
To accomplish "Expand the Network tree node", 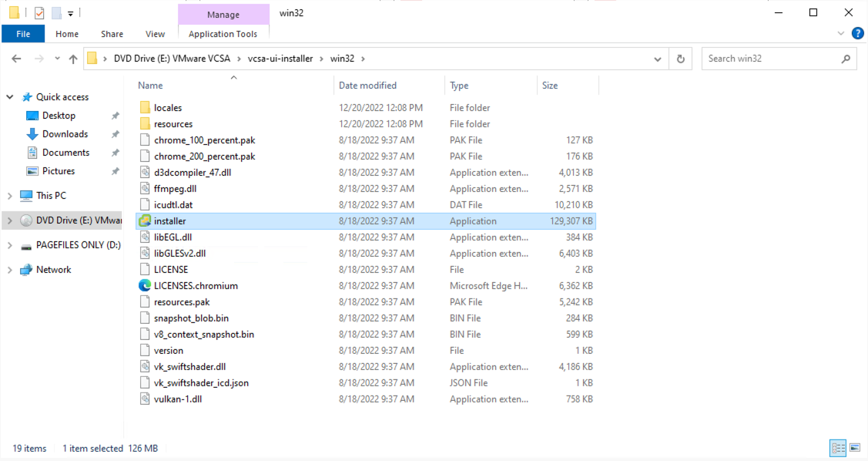I will click(x=10, y=270).
